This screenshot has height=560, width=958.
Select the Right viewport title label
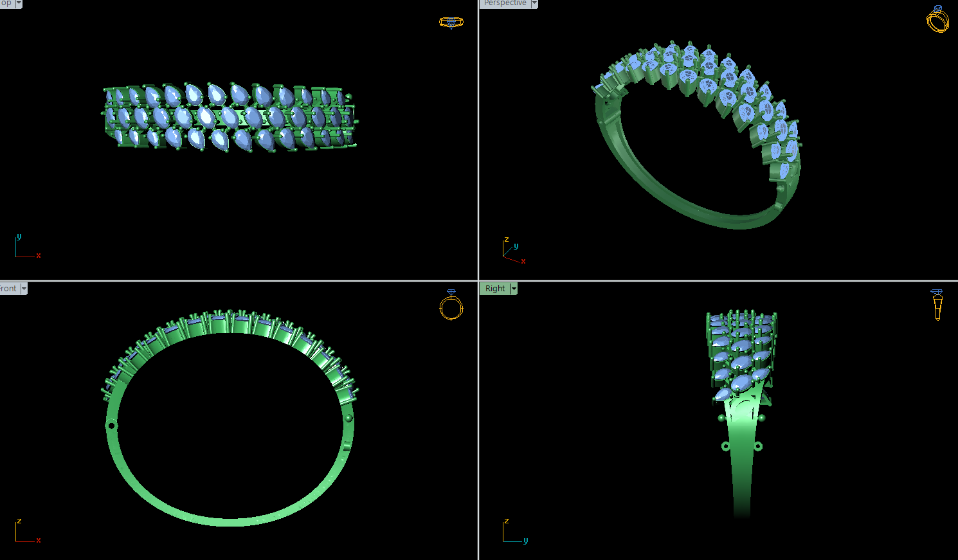[x=495, y=289]
